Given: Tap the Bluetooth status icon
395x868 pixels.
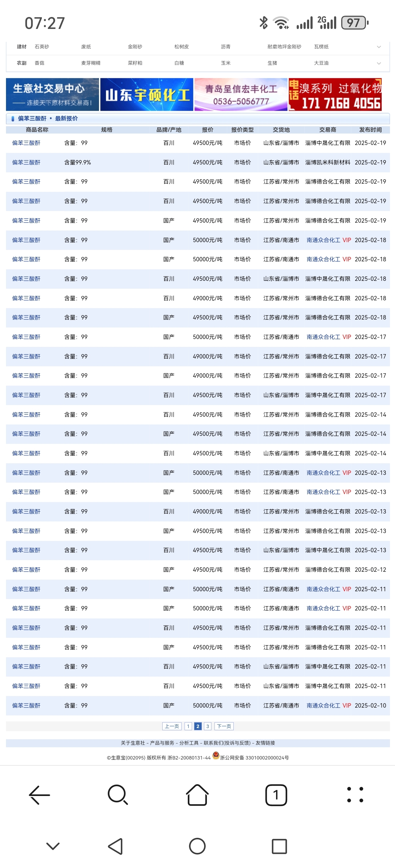Looking at the screenshot, I should click(x=264, y=23).
